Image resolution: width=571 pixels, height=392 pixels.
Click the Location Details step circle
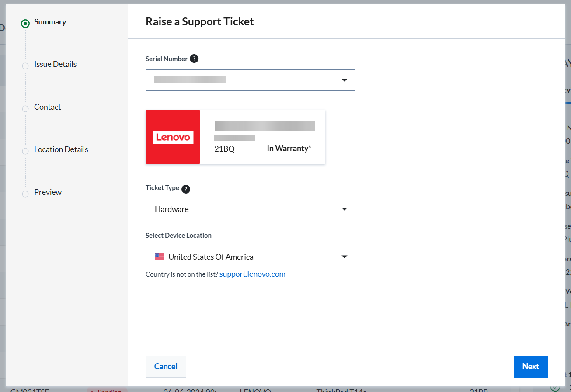[25, 151]
